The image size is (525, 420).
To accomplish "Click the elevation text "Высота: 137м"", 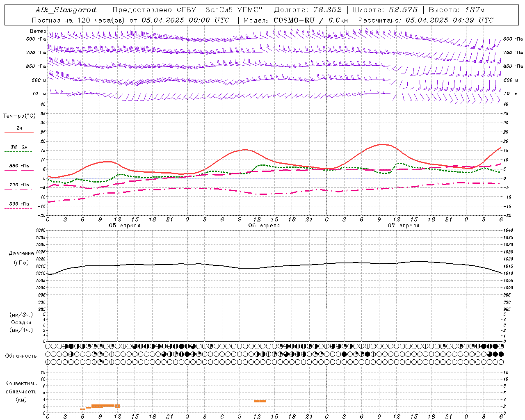I will [x=457, y=10].
